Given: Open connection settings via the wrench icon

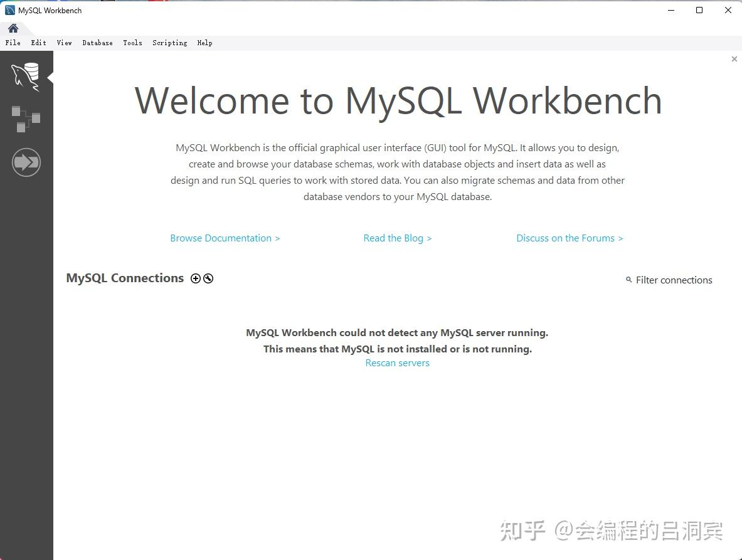Looking at the screenshot, I should (208, 278).
